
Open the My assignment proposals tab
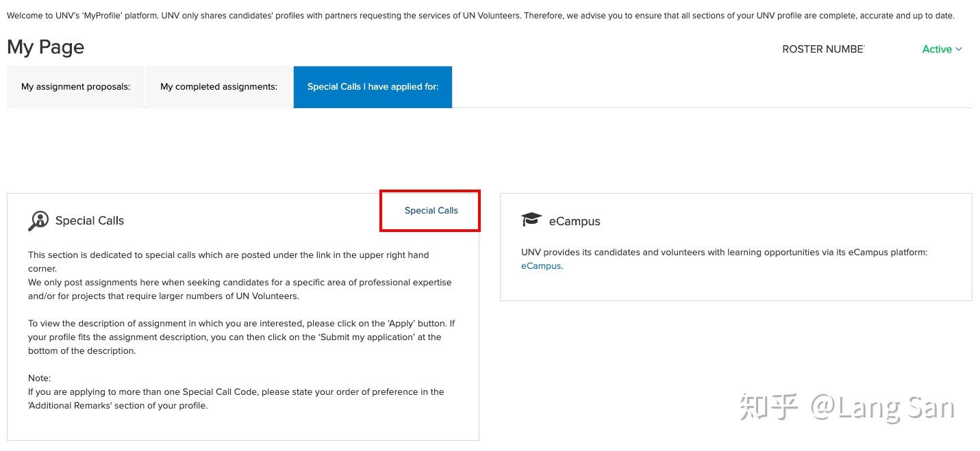tap(75, 87)
